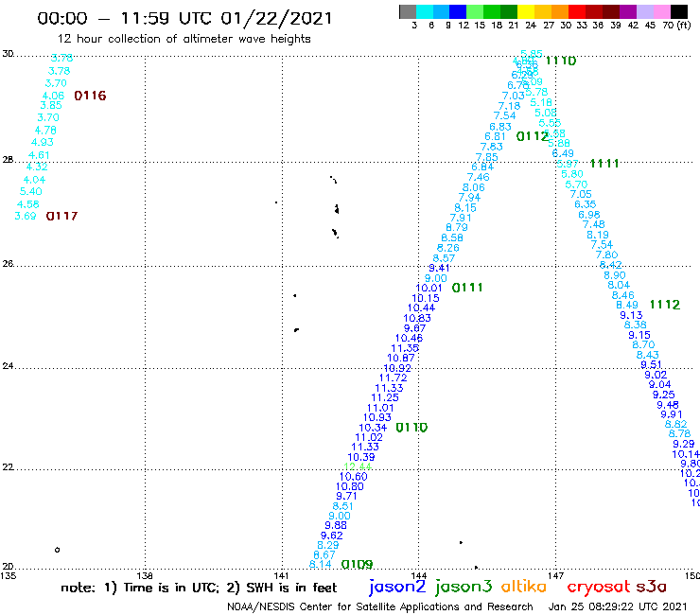Click the longitude axis label '138'

coord(145,576)
